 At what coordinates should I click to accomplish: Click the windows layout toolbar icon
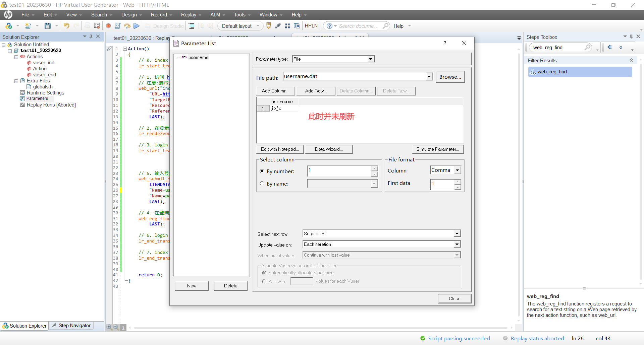[297, 26]
